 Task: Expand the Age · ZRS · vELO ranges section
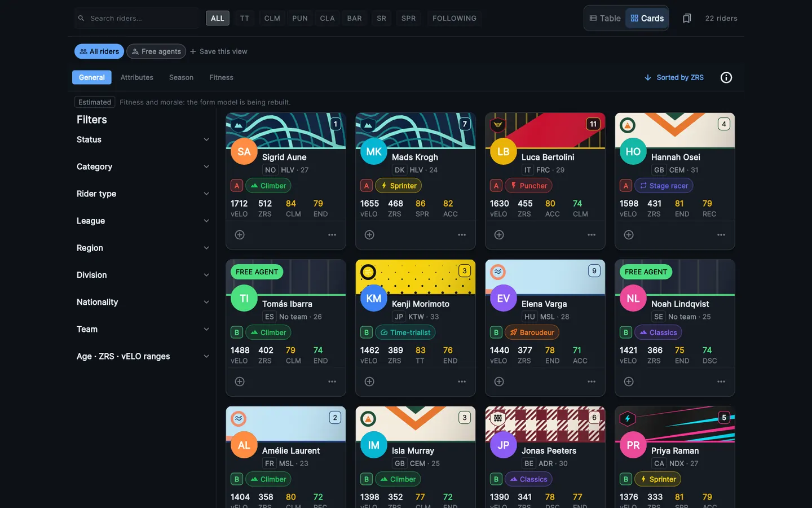(x=143, y=356)
